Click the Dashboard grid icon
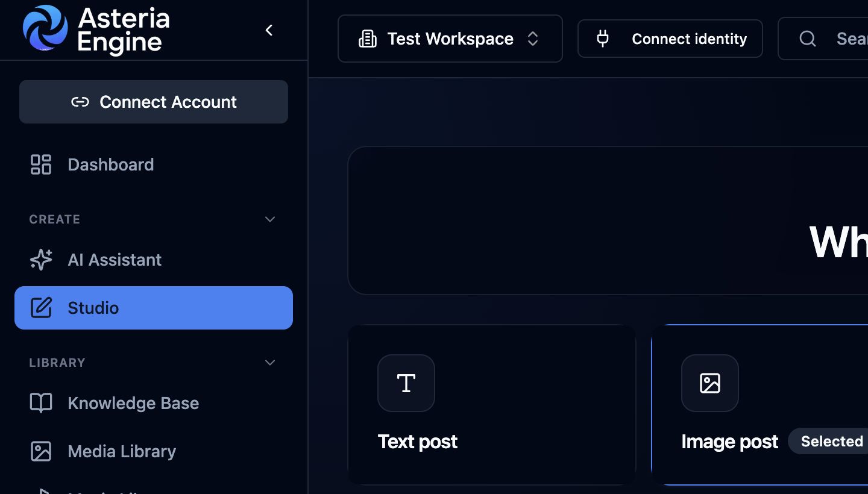This screenshot has height=494, width=868. click(x=41, y=164)
